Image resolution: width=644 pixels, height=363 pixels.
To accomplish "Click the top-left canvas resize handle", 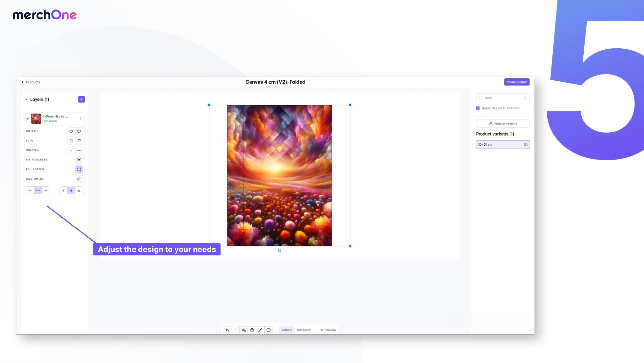I will point(209,105).
